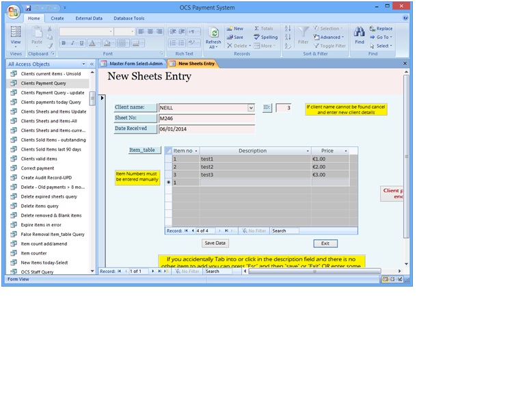
Task: Open the Advanced filter dropdown
Action: [329, 37]
